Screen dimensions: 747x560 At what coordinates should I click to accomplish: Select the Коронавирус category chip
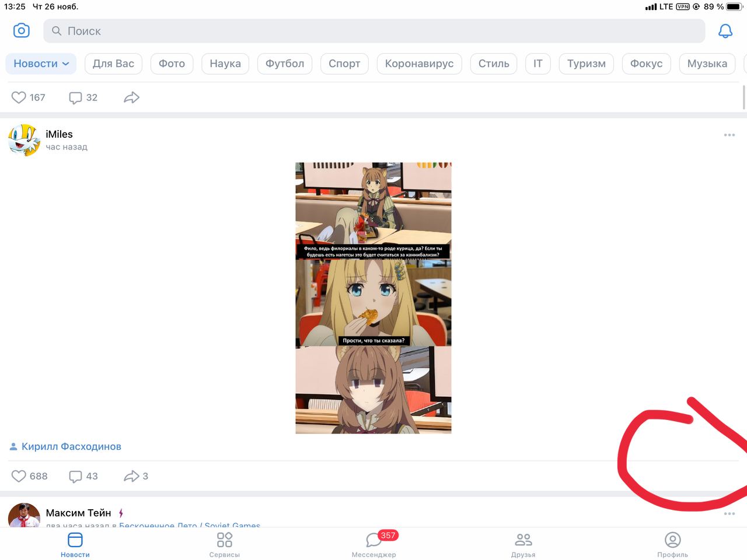pos(419,64)
